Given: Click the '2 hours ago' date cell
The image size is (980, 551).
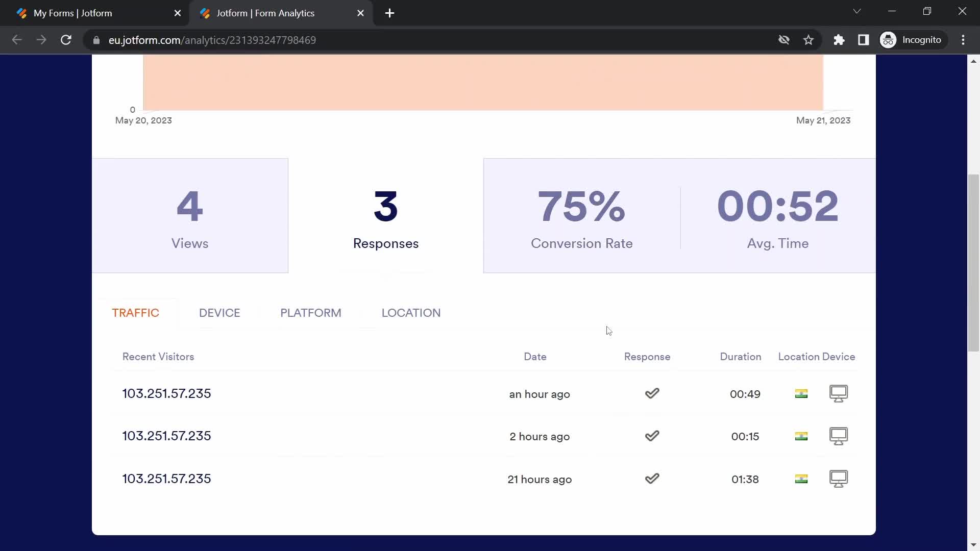Looking at the screenshot, I should [540, 437].
